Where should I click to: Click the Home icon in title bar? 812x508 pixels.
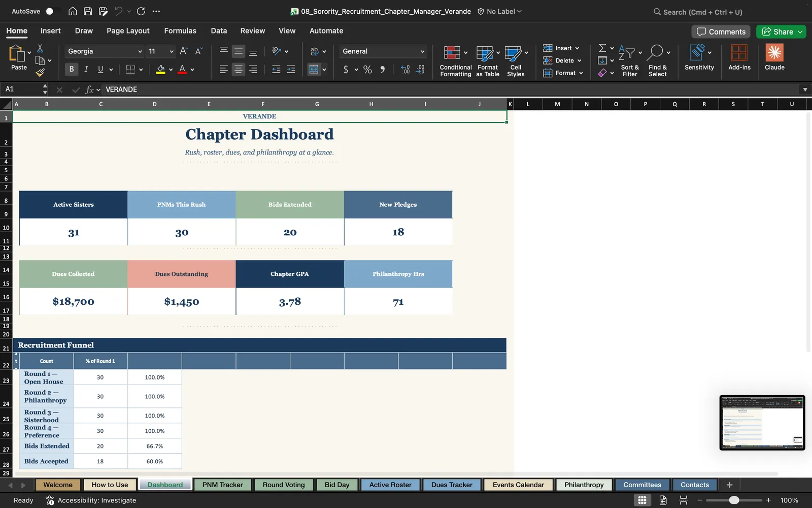coord(73,11)
